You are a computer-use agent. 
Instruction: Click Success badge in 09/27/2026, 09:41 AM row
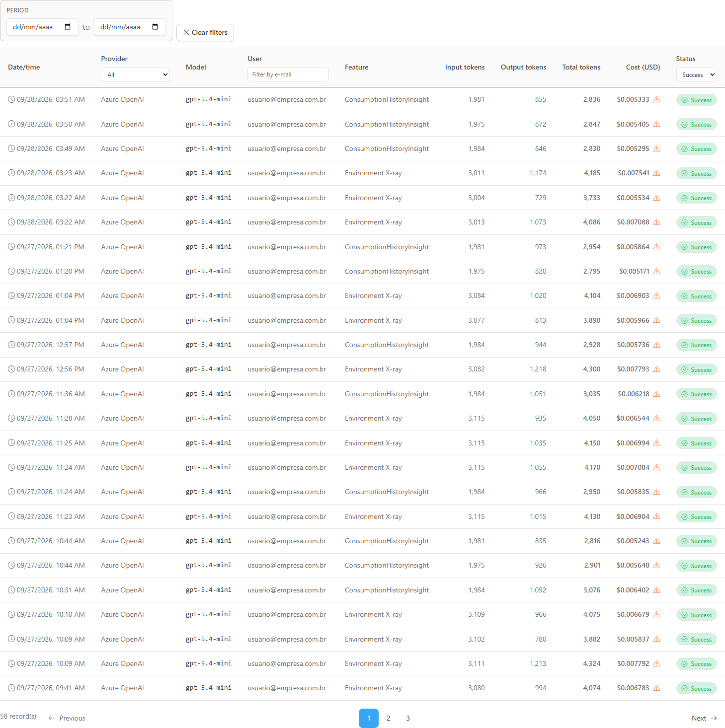(x=696, y=688)
